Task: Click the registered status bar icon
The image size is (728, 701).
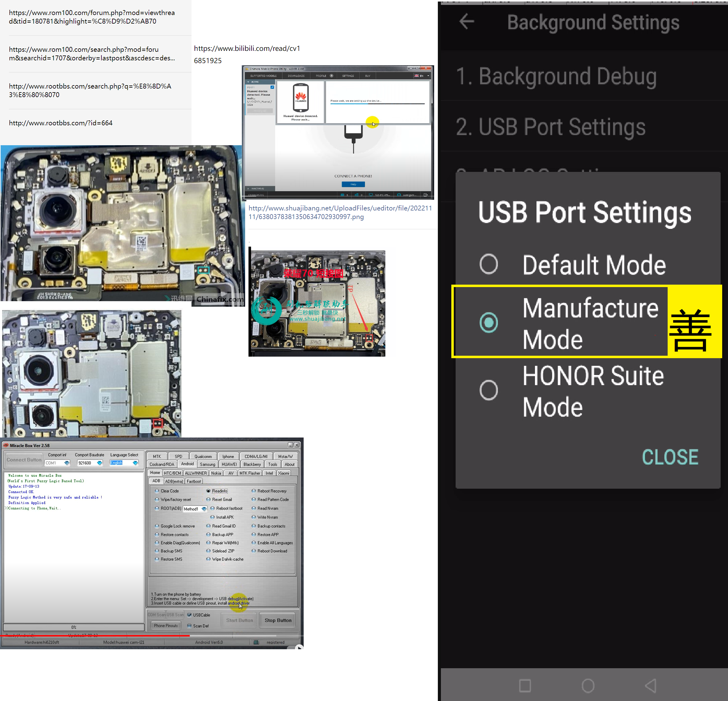Action: pos(256,642)
